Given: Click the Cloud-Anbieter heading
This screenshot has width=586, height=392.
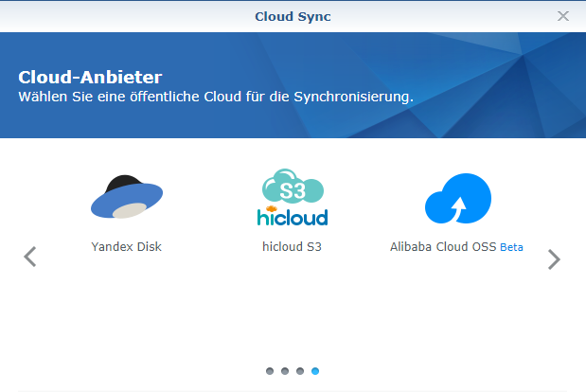Looking at the screenshot, I should (90, 77).
